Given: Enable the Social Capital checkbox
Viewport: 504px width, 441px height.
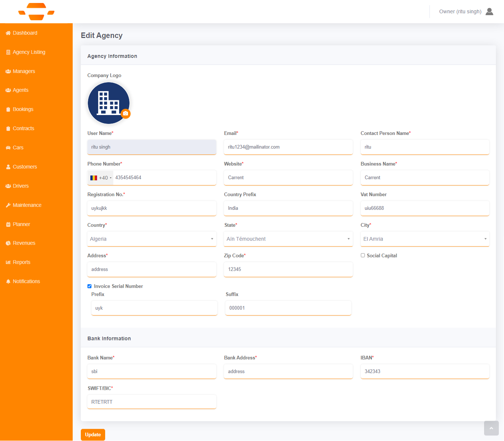Looking at the screenshot, I should pyautogui.click(x=363, y=255).
